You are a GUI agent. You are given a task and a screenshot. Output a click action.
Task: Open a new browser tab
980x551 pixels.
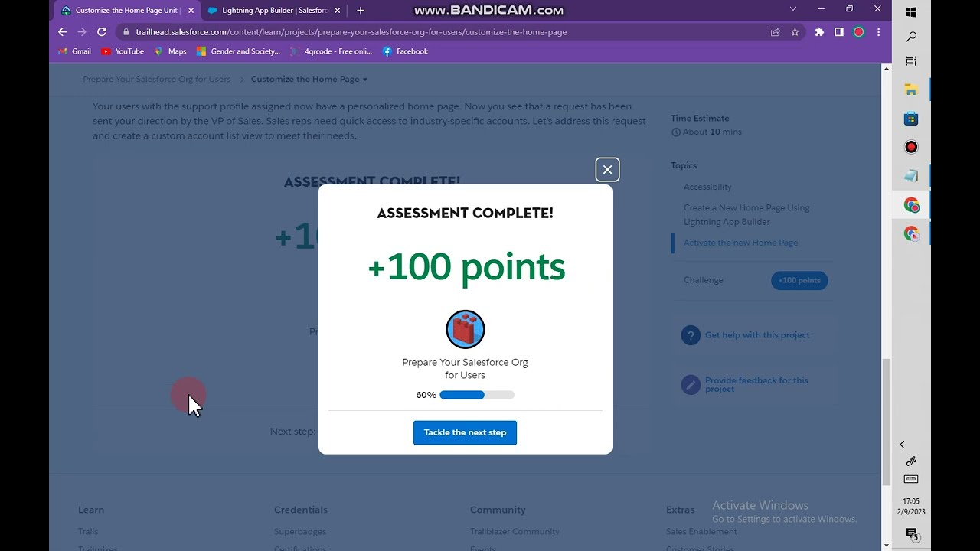(x=361, y=11)
